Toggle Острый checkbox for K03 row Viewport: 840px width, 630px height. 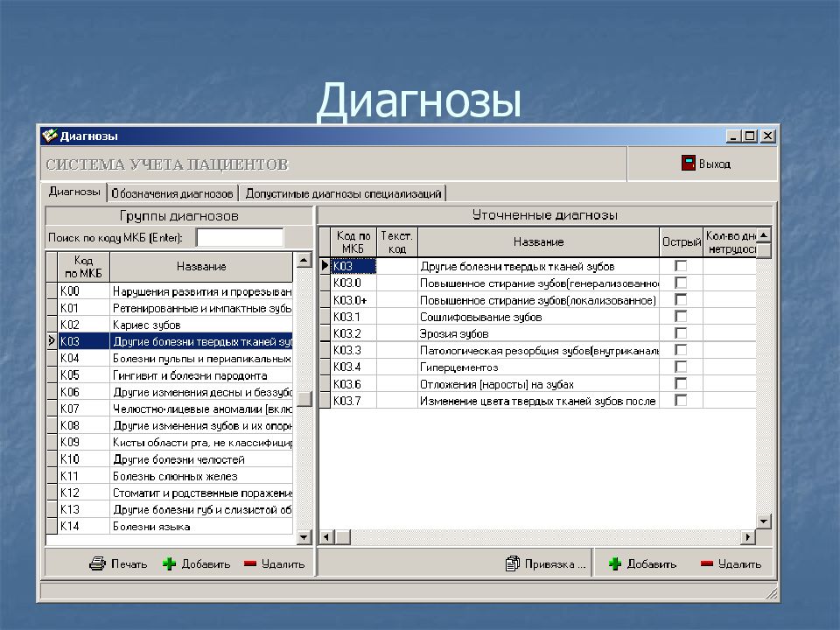pos(681,266)
